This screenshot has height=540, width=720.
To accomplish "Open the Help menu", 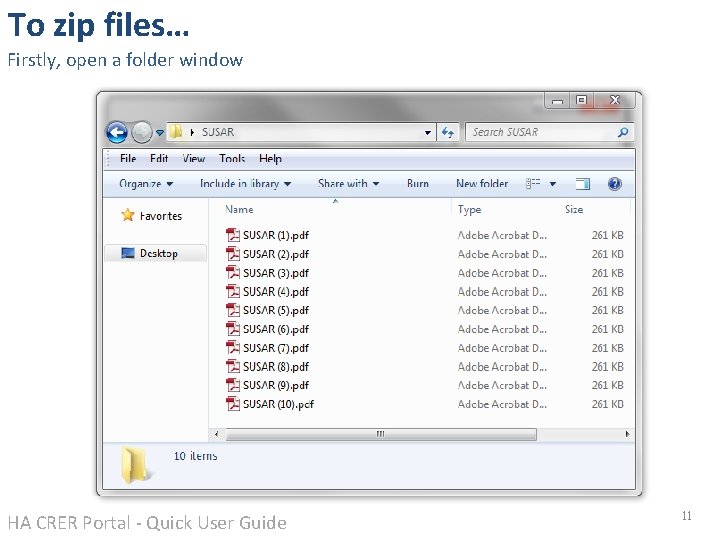I will tap(270, 159).
